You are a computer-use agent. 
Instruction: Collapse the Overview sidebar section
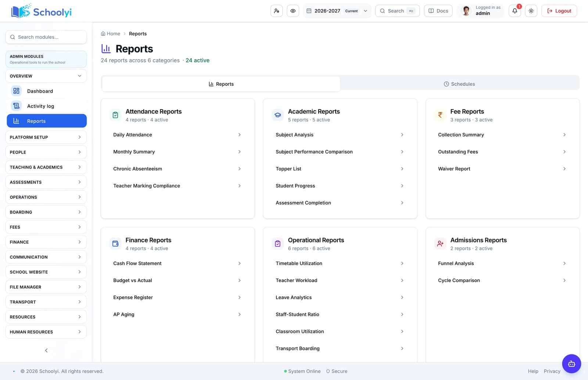[x=46, y=76]
